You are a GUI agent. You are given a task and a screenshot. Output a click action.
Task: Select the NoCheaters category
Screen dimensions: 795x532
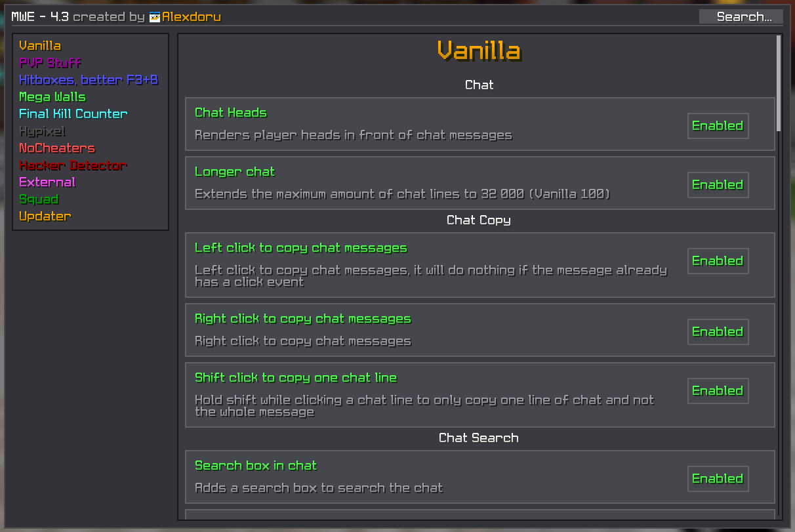(57, 148)
